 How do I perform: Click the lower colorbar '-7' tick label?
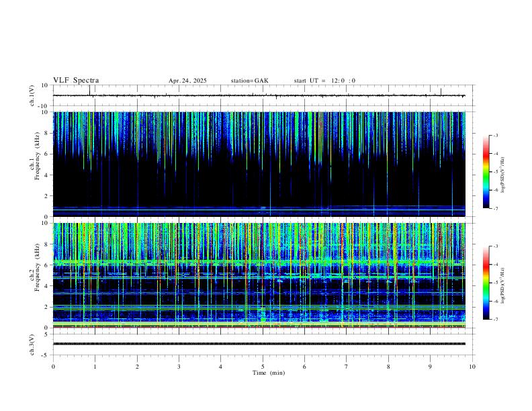point(495,319)
